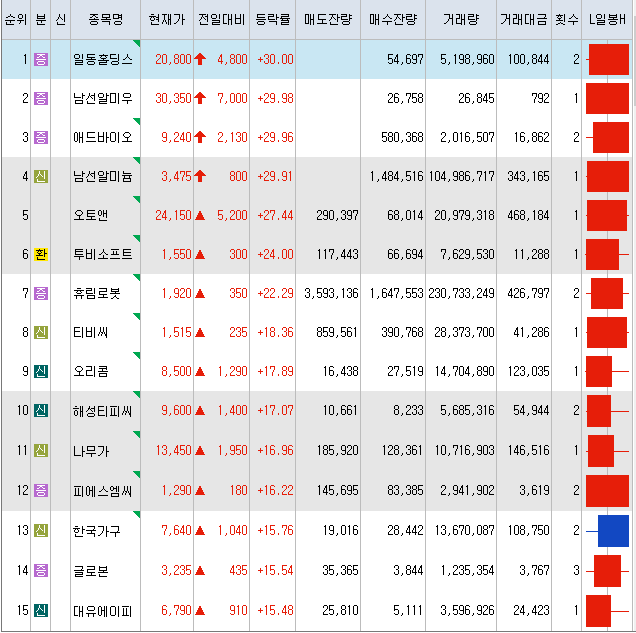Click the 신 badge in 해성티피씨 row

click(x=41, y=410)
